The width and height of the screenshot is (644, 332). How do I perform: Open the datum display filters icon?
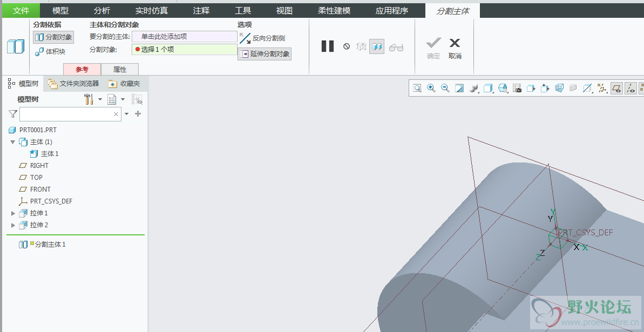pyautogui.click(x=602, y=88)
